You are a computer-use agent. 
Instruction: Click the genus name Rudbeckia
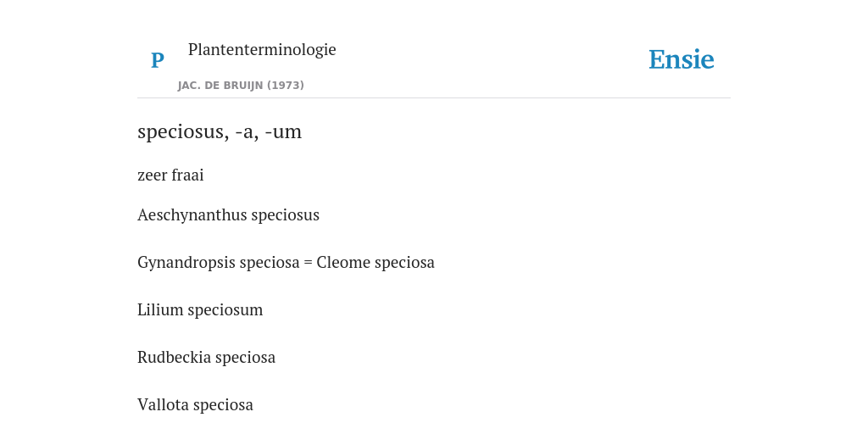(174, 358)
